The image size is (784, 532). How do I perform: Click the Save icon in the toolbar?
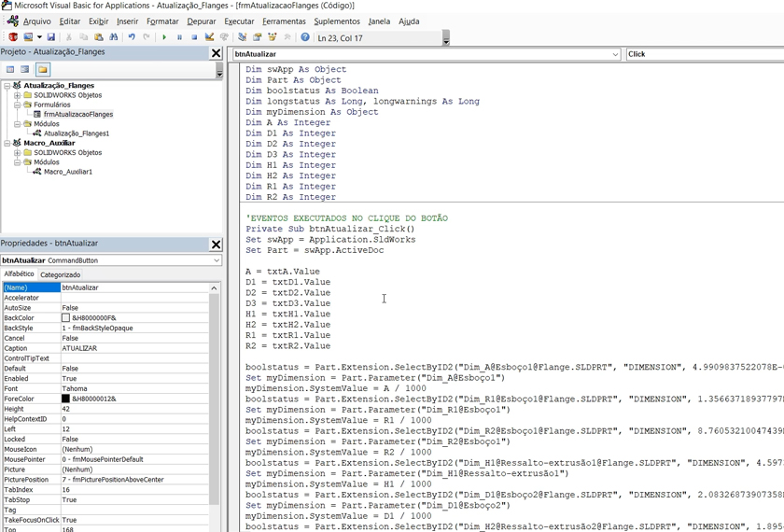tap(50, 37)
